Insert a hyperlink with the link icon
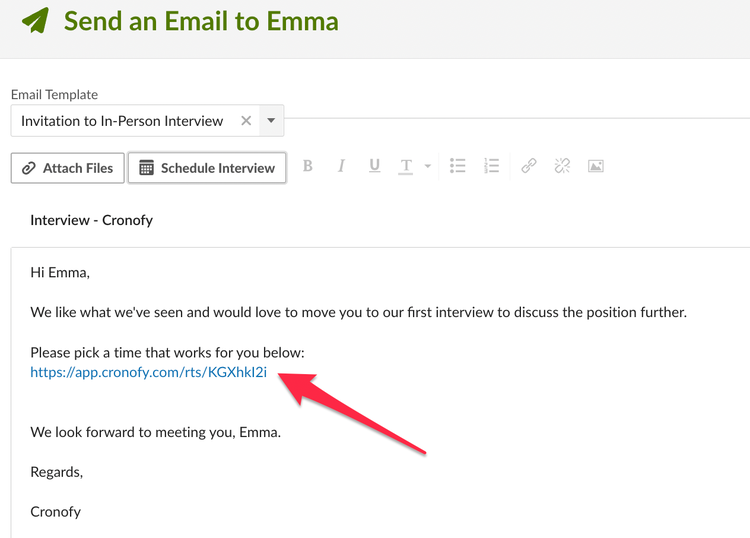Image resolution: width=750 pixels, height=538 pixels. [x=529, y=166]
